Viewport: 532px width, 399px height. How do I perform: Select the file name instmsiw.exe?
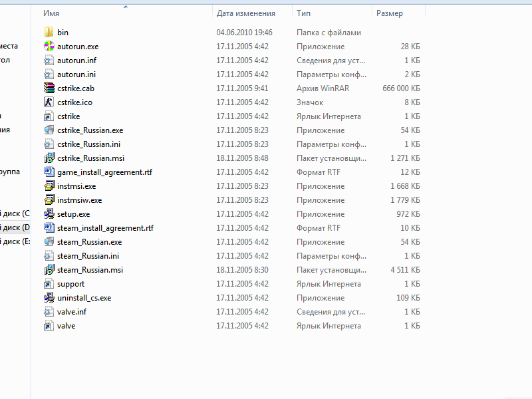(x=79, y=200)
